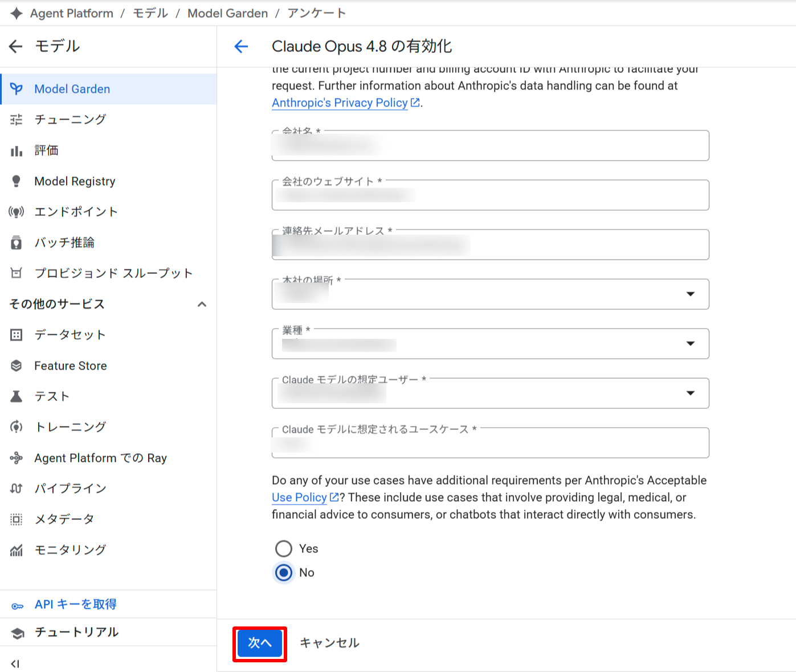Open チューニング in the sidebar
This screenshot has width=796, height=672.
click(108, 120)
